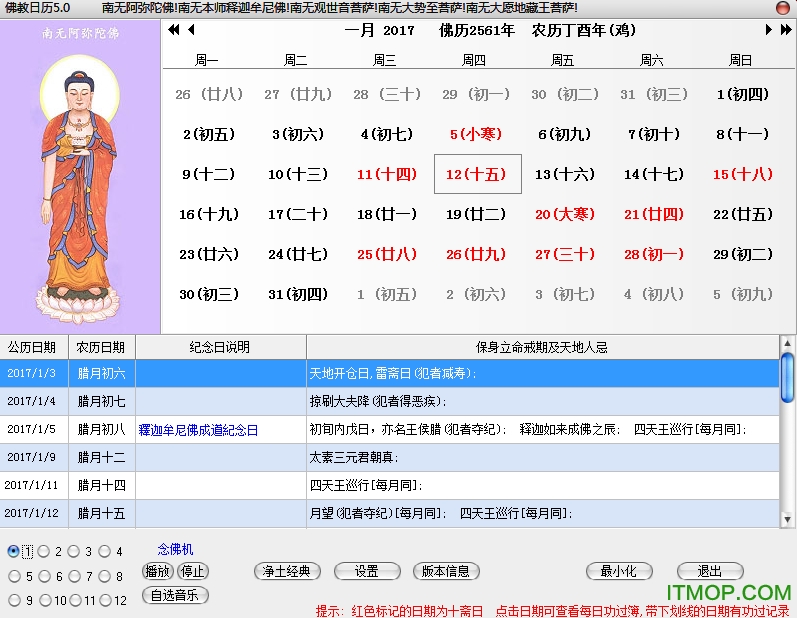This screenshot has width=797, height=618.
Task: Open 自选音乐 custom music chooser
Action: (175, 595)
